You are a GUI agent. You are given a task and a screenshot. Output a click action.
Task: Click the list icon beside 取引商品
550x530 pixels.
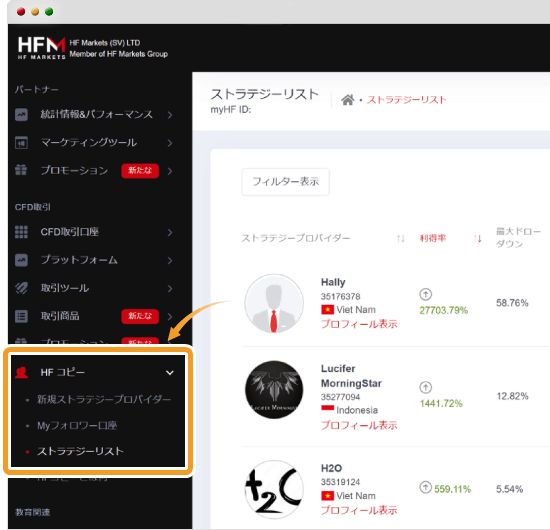tap(21, 316)
